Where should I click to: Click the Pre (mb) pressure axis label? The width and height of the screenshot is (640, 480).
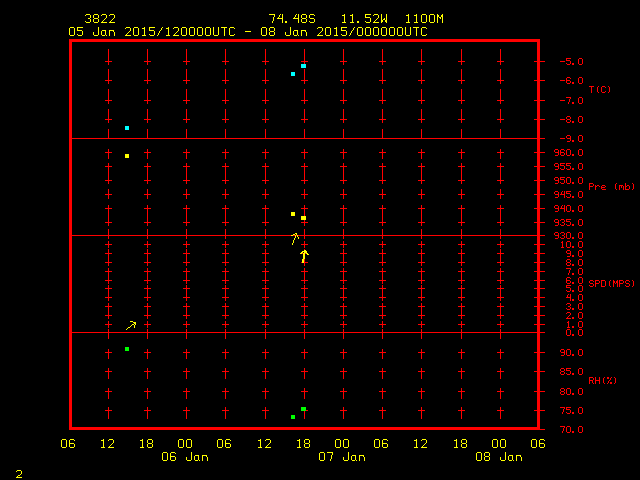point(611,187)
